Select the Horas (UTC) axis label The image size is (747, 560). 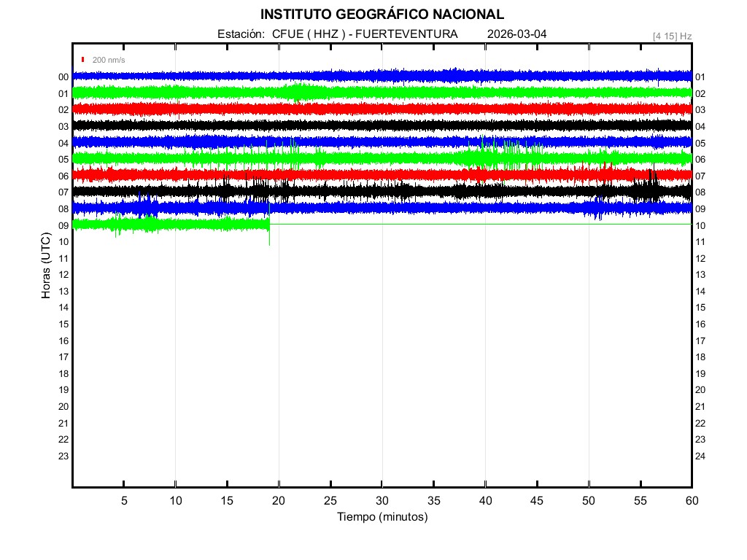click(46, 266)
